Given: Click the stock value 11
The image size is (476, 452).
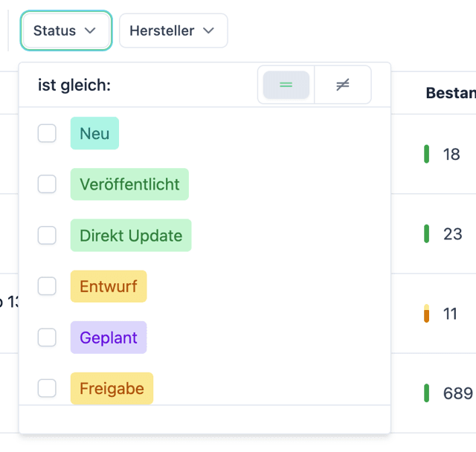Looking at the screenshot, I should pyautogui.click(x=450, y=314).
